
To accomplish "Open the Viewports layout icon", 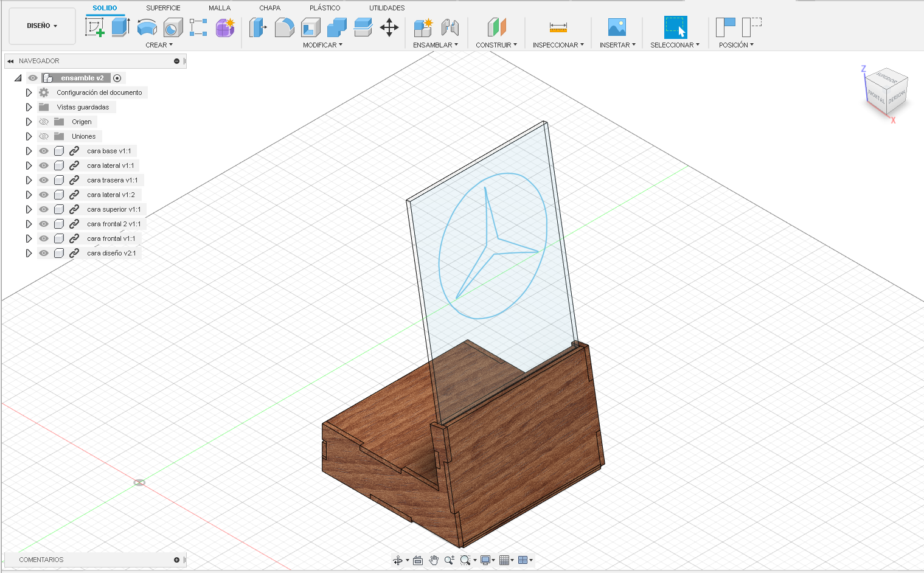I will (523, 560).
